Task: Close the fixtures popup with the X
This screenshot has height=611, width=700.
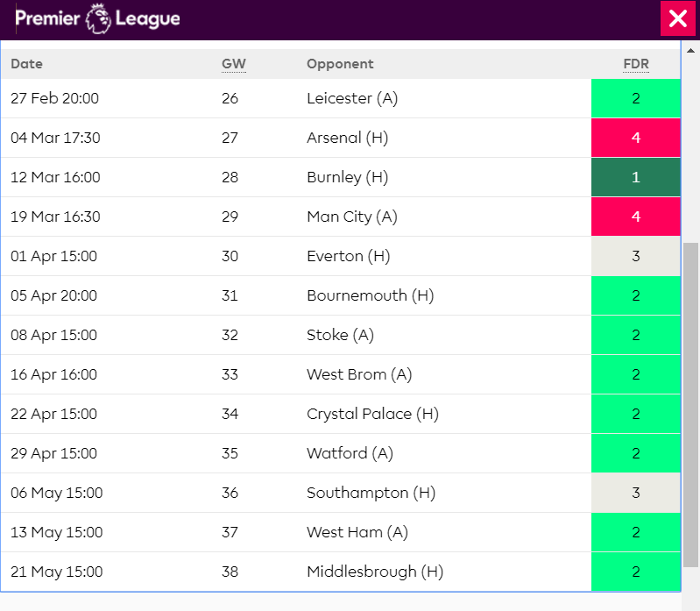Action: click(677, 18)
